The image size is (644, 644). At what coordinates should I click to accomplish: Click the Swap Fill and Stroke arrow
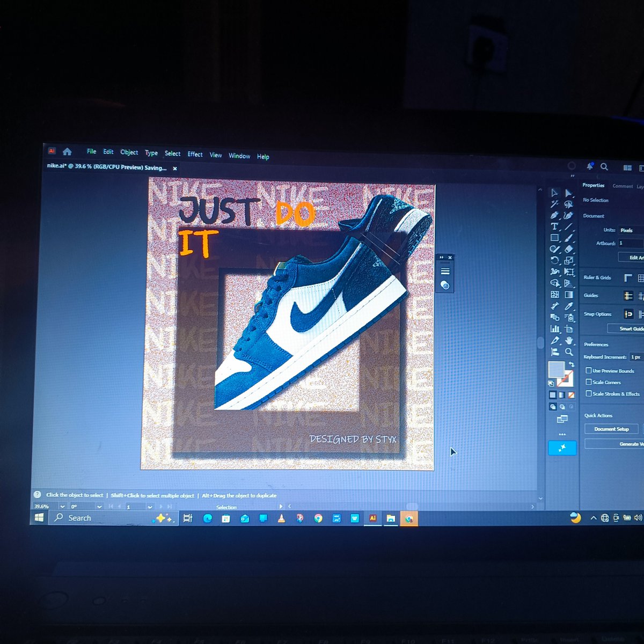(572, 364)
